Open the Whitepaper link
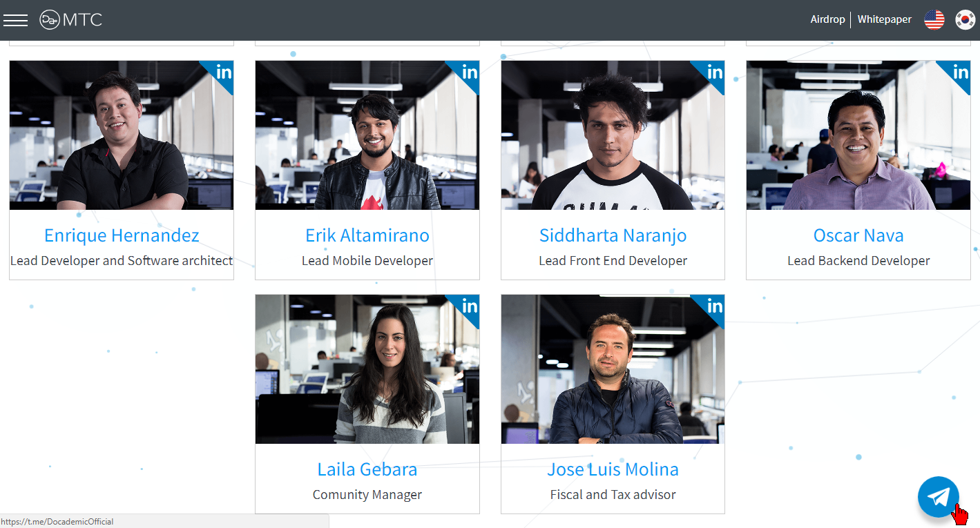 (x=885, y=19)
